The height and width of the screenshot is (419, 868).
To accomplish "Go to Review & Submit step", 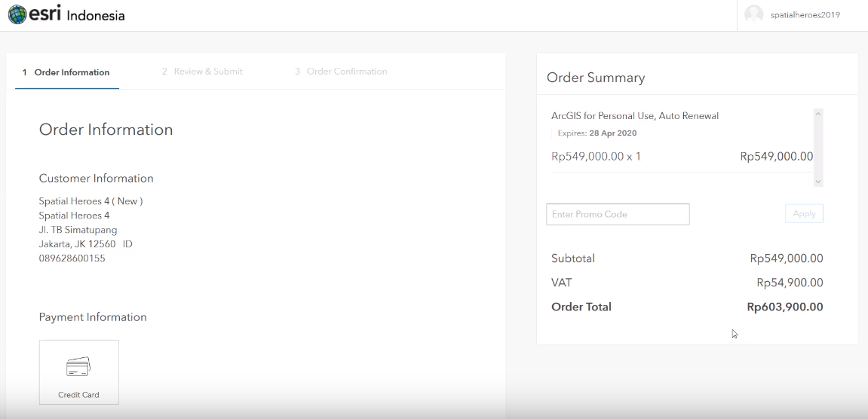I will coord(202,72).
